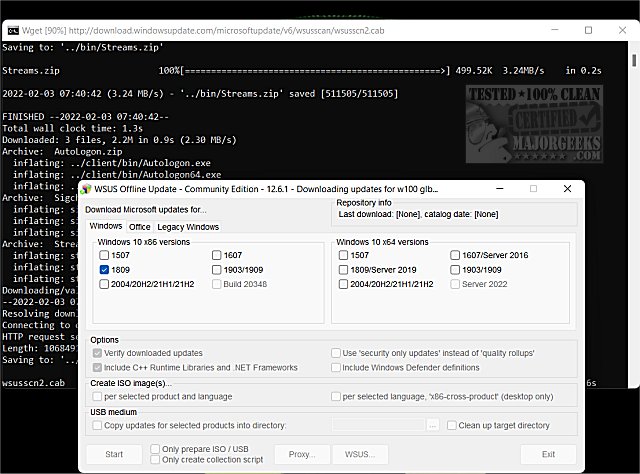
Task: Enable Copy updates for selected products into directory
Action: [x=97, y=425]
